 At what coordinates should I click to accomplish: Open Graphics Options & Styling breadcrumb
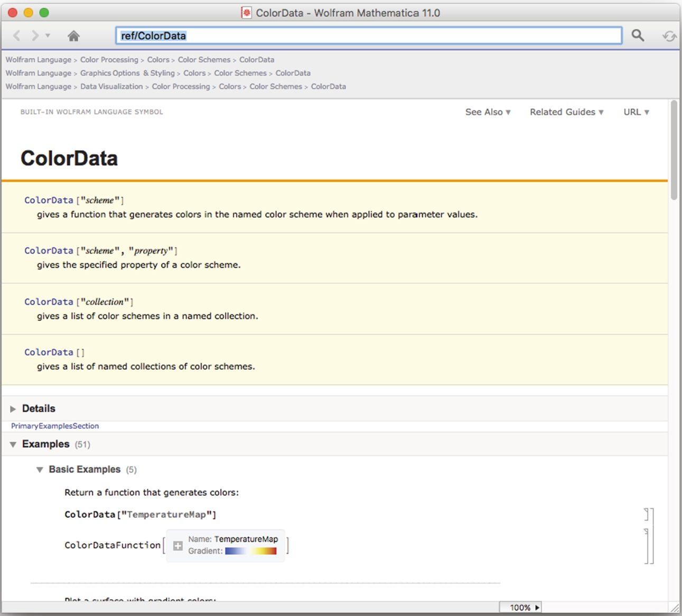pos(127,73)
